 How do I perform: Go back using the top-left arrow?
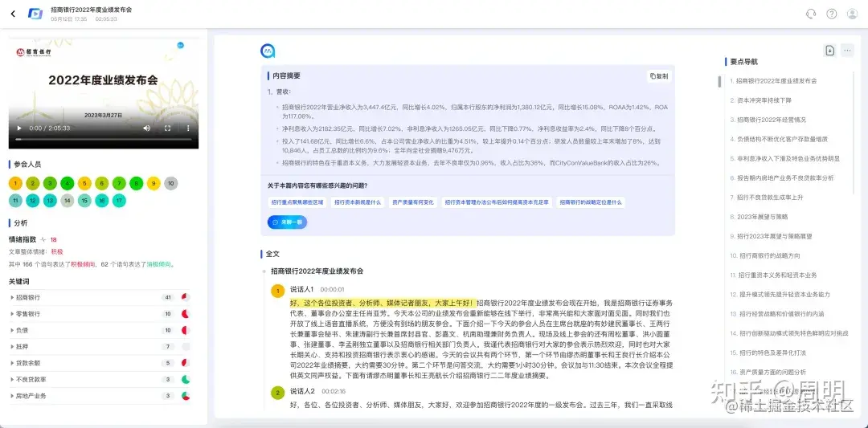click(x=14, y=14)
